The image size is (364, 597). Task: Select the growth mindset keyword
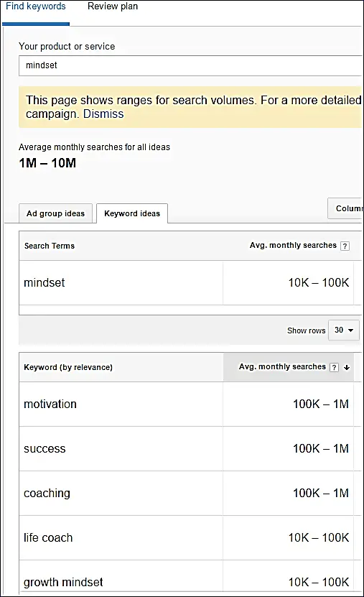(x=63, y=582)
